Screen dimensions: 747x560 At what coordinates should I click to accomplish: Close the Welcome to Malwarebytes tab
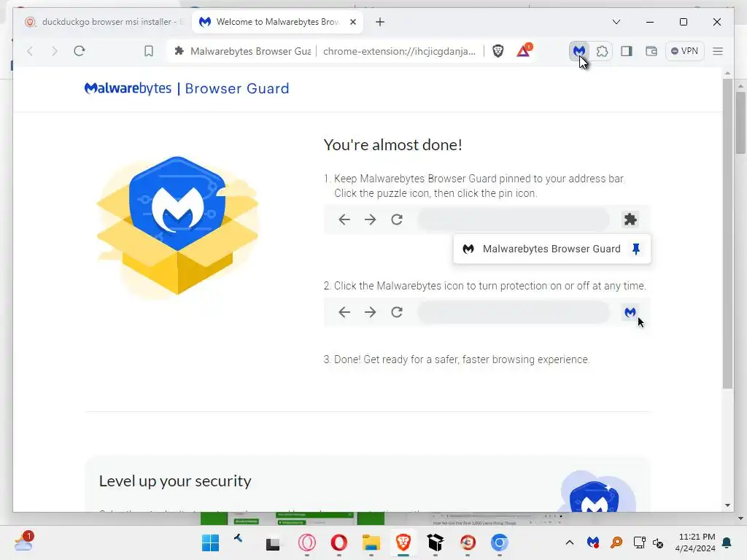(353, 22)
